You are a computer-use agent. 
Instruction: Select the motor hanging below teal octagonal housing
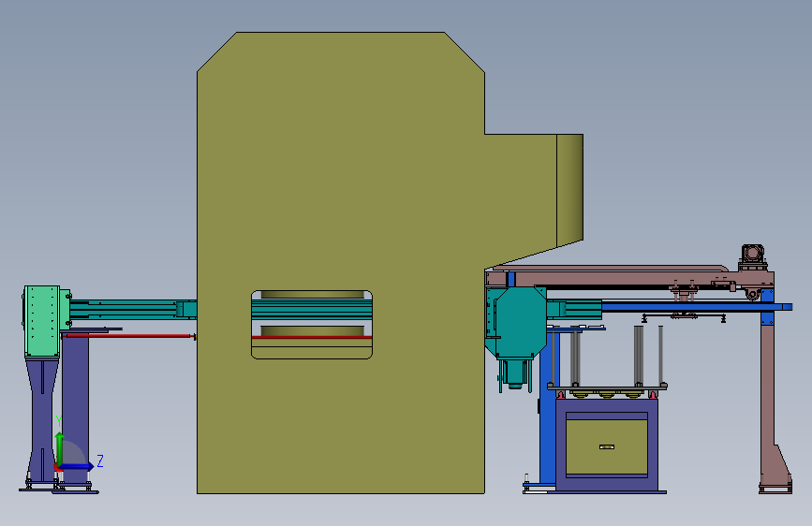tap(515, 373)
